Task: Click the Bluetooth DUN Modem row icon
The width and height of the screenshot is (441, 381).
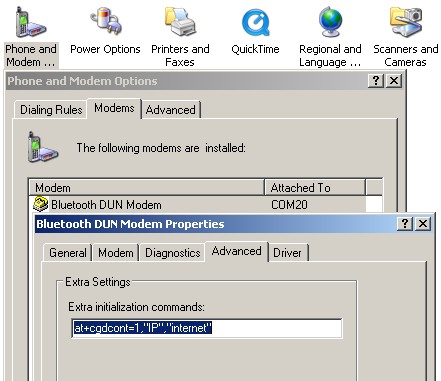Action: point(41,204)
